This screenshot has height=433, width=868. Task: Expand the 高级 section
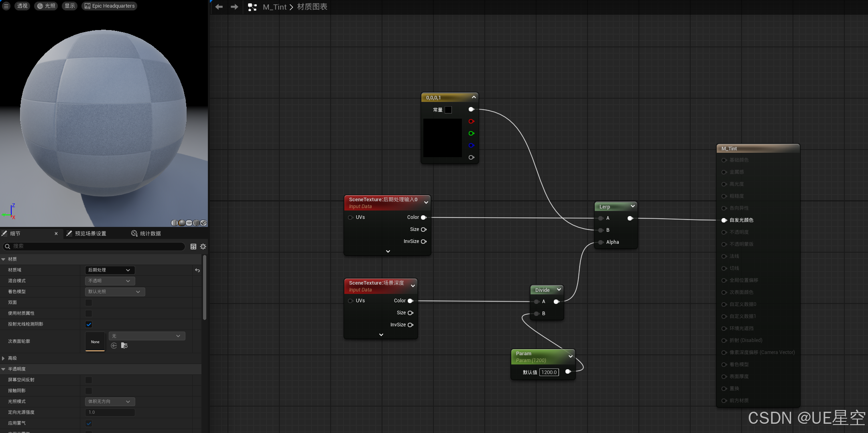(4, 358)
